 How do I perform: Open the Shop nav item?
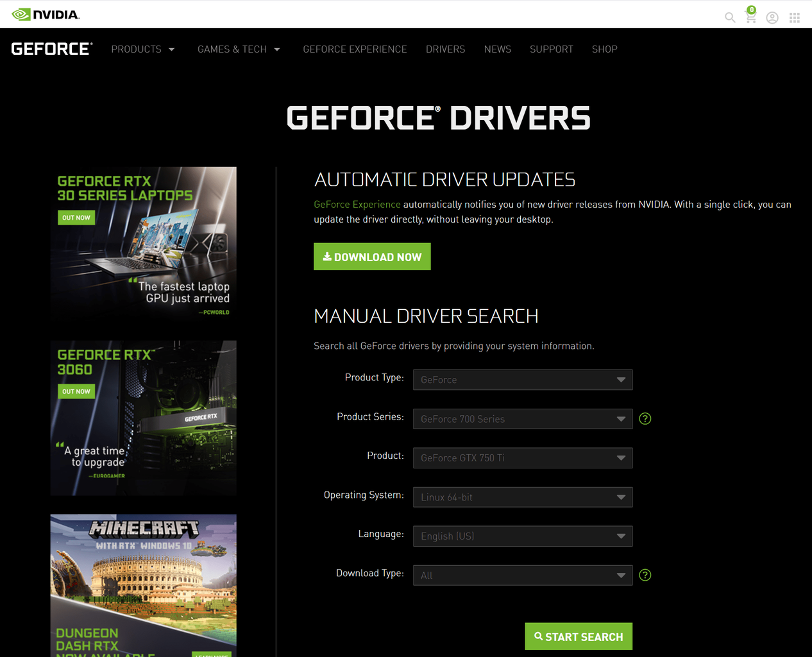605,49
